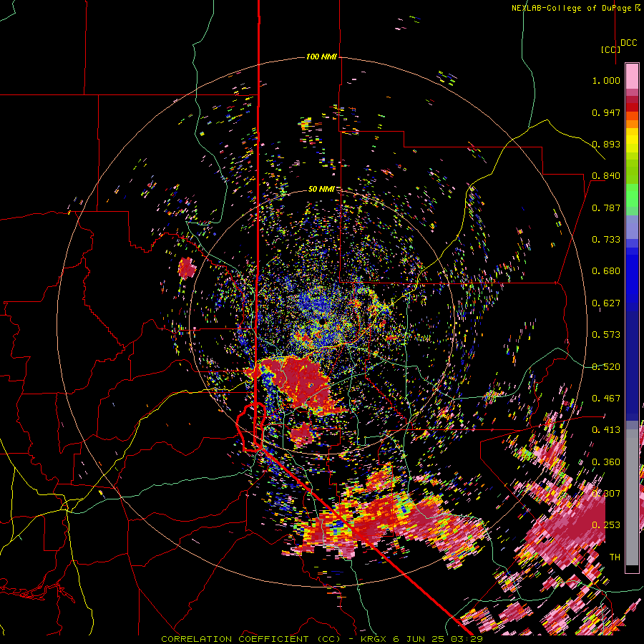644x644 pixels.
Task: Pick the bright green segment of the color bar
Action: pos(632,195)
